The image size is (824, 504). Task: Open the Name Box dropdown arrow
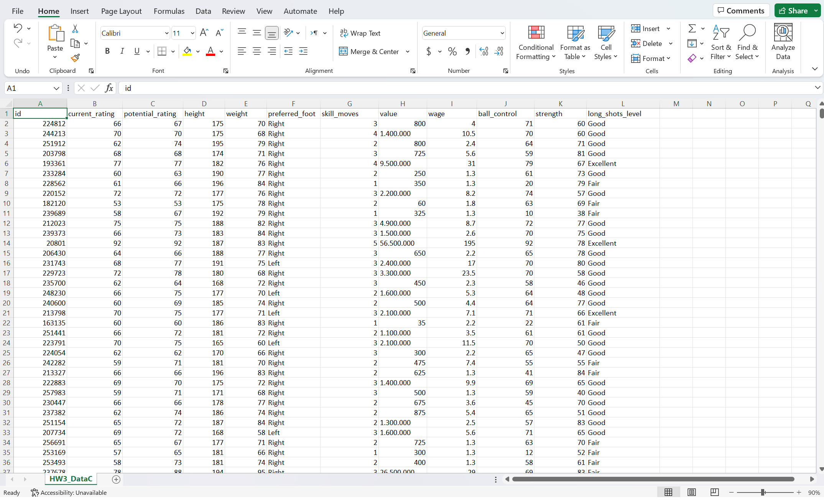(x=56, y=88)
